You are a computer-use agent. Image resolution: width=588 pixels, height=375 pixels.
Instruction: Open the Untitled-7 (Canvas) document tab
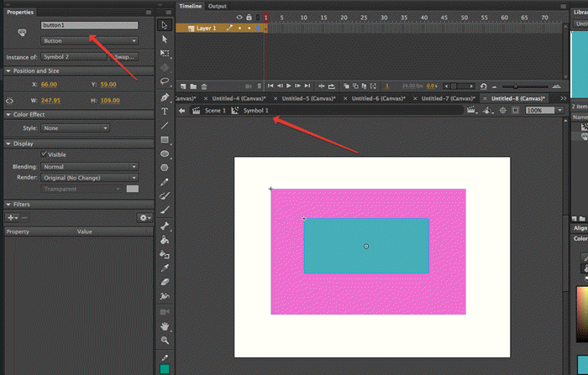pos(445,98)
